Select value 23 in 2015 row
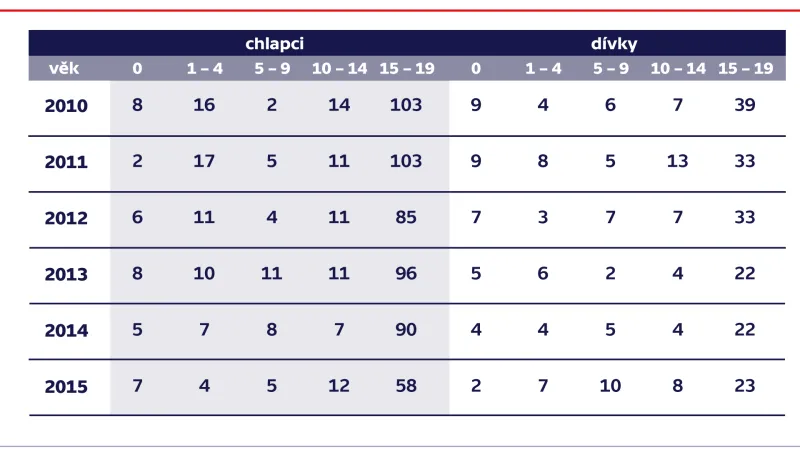The image size is (800, 449). pyautogui.click(x=744, y=385)
